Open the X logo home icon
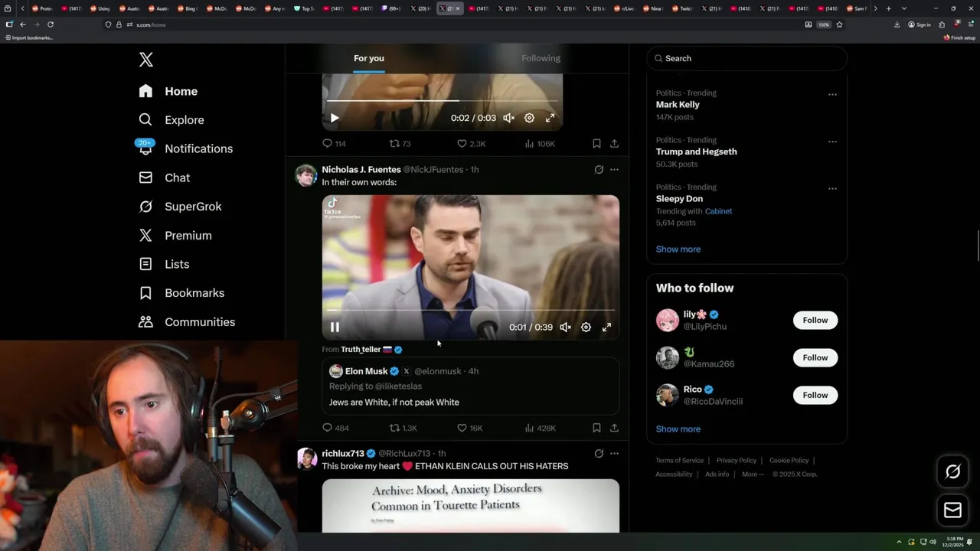The height and width of the screenshot is (551, 980). click(145, 60)
